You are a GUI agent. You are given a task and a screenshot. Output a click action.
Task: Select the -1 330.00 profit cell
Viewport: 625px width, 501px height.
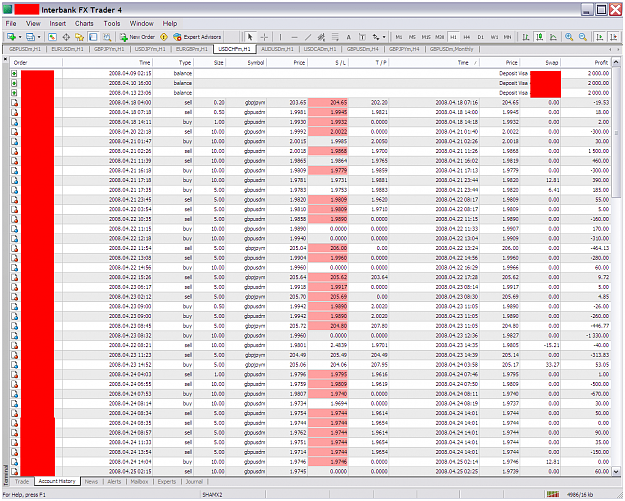point(586,336)
